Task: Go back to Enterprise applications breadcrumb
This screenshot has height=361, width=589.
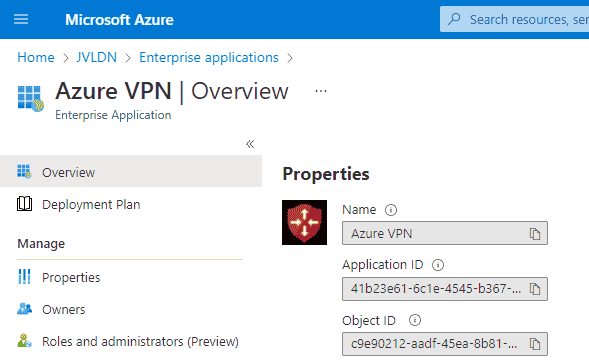Action: coord(209,57)
